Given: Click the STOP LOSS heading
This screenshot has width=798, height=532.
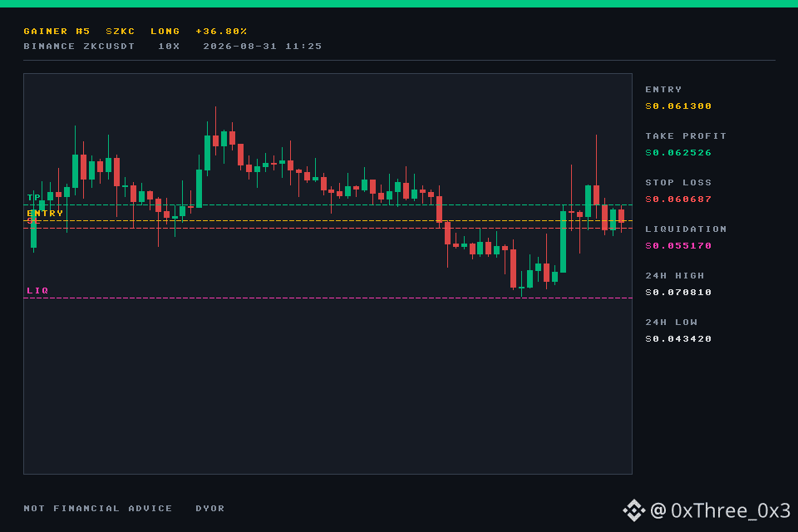Looking at the screenshot, I should point(678,182).
